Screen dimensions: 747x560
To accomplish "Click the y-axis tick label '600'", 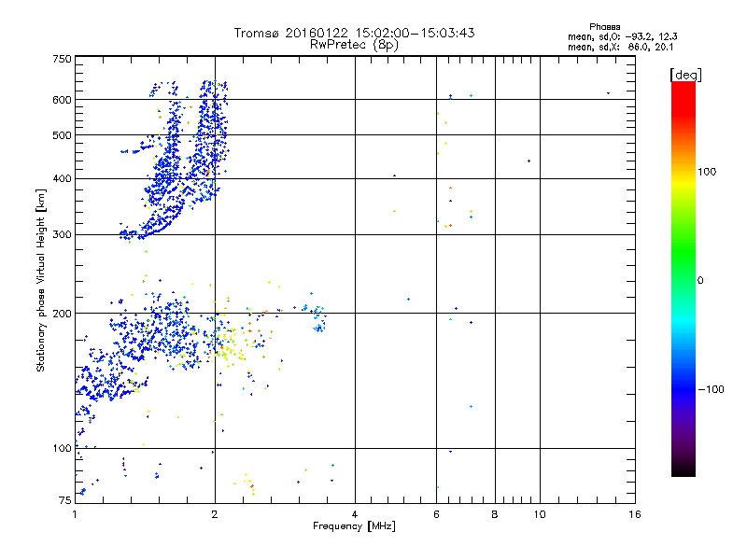I will tap(63, 100).
